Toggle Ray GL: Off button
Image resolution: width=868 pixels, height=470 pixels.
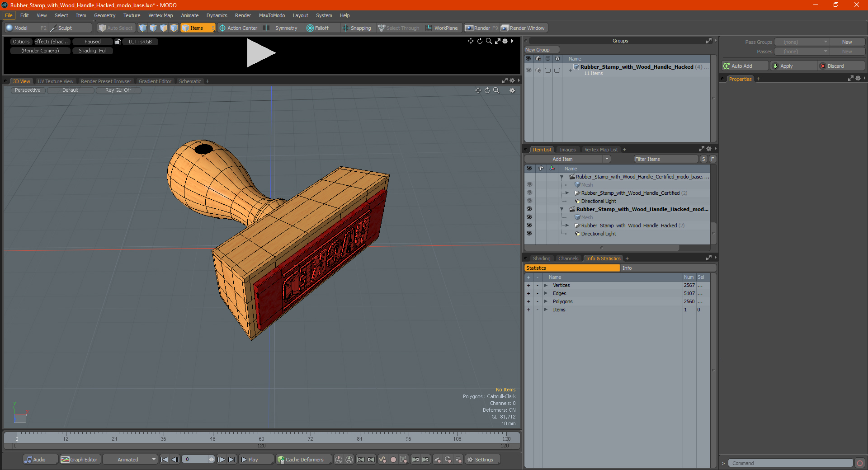pyautogui.click(x=118, y=90)
